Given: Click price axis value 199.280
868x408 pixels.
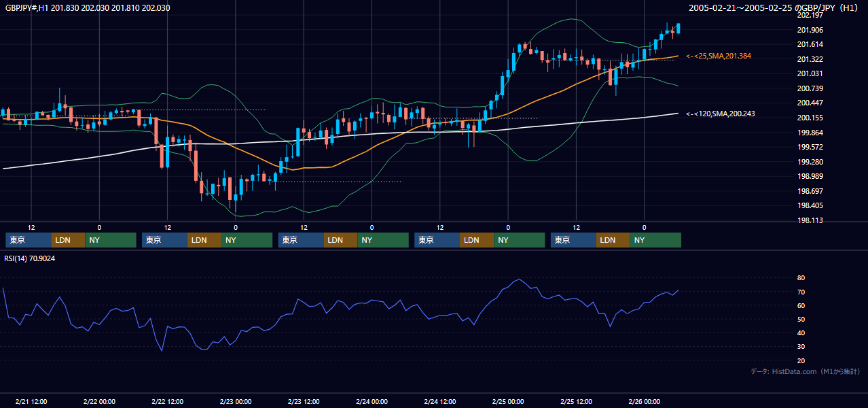Looking at the screenshot, I should tap(810, 162).
